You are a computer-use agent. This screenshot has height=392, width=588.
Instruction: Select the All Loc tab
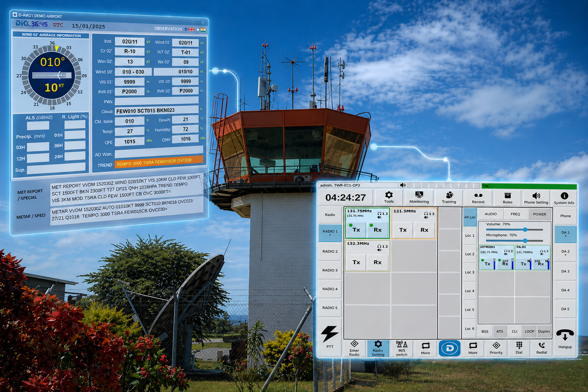point(470,217)
